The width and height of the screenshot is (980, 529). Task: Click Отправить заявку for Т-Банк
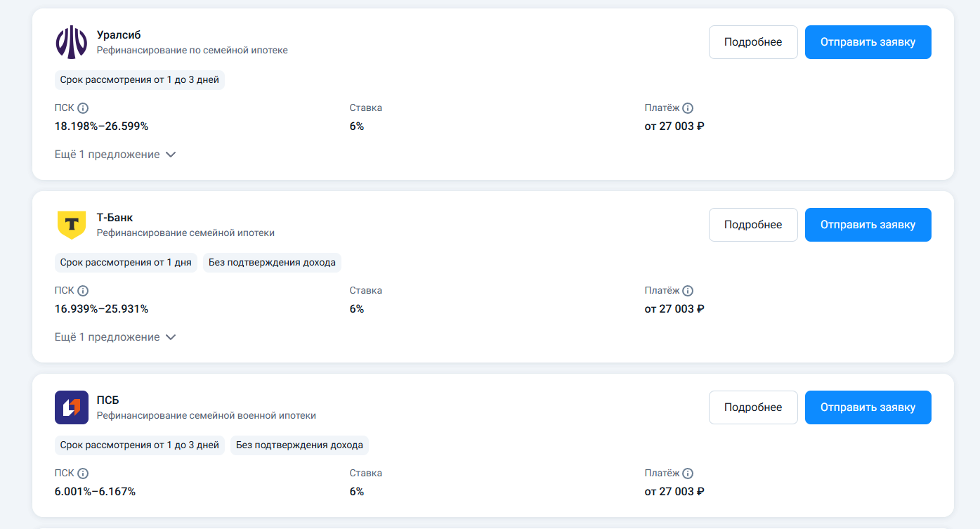pyautogui.click(x=868, y=225)
